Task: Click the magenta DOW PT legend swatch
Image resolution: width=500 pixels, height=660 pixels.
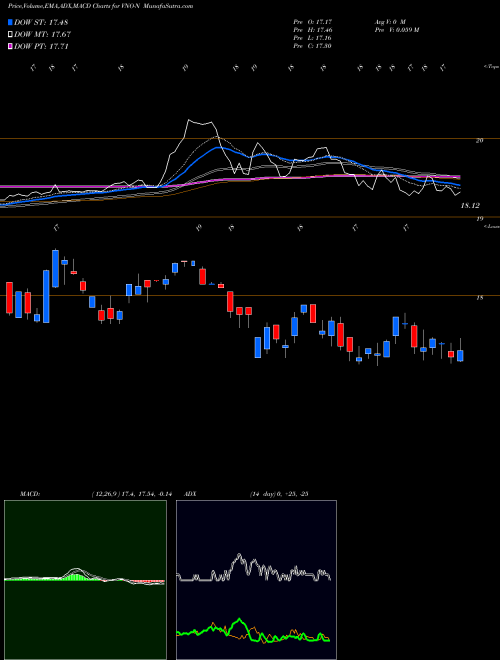Action: point(10,47)
